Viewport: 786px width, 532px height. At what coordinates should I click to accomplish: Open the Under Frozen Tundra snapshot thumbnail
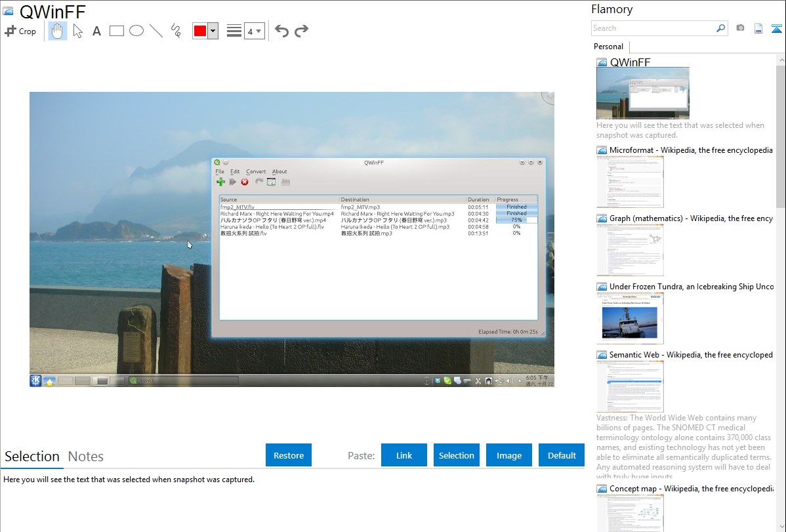click(630, 318)
